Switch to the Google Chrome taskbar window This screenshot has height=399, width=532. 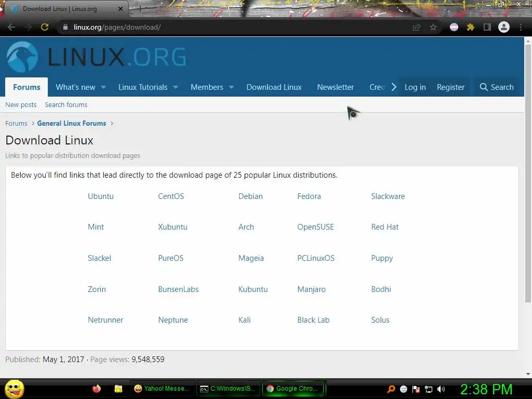click(x=294, y=389)
